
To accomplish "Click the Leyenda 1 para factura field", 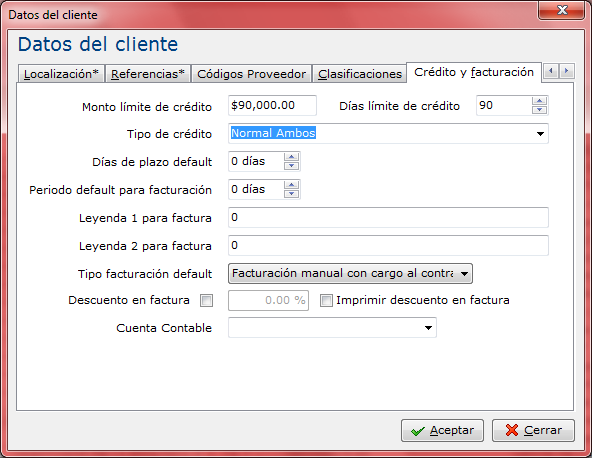I will pyautogui.click(x=388, y=217).
